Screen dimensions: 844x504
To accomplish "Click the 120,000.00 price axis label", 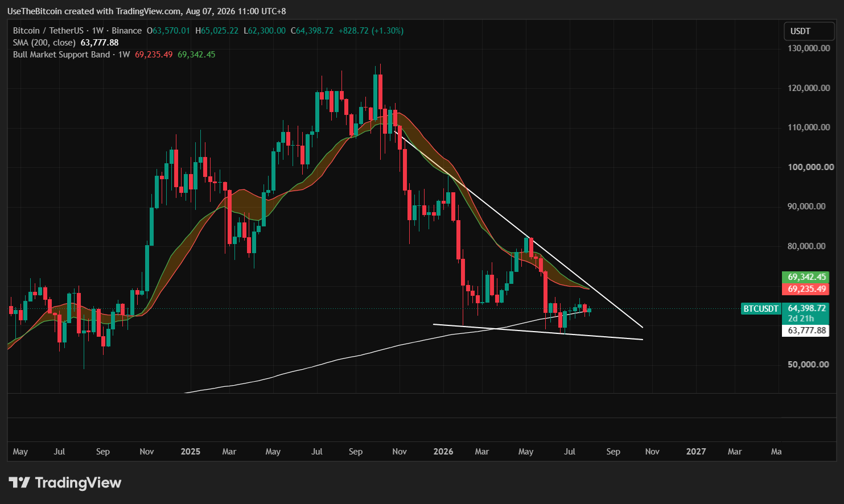I will click(809, 88).
